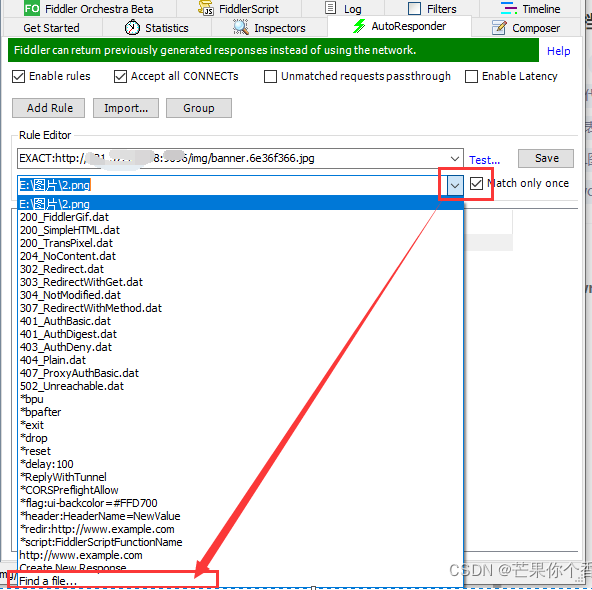This screenshot has height=590, width=592.
Task: Select 302_Redirect.dat response
Action: 240,269
